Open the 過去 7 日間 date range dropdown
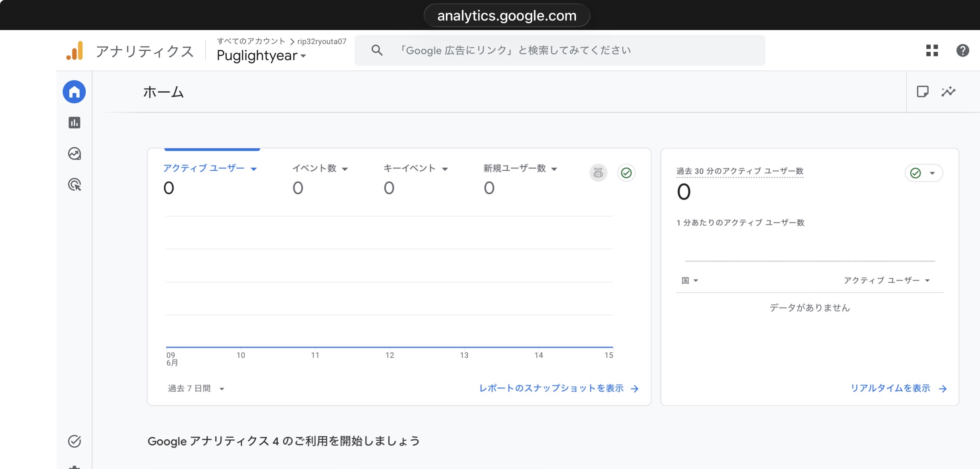 tap(196, 388)
